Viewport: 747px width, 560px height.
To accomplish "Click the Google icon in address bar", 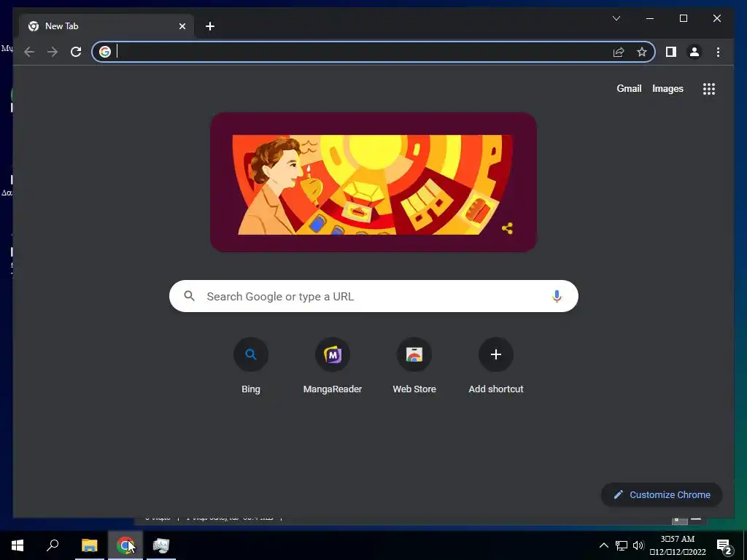I will click(x=105, y=52).
